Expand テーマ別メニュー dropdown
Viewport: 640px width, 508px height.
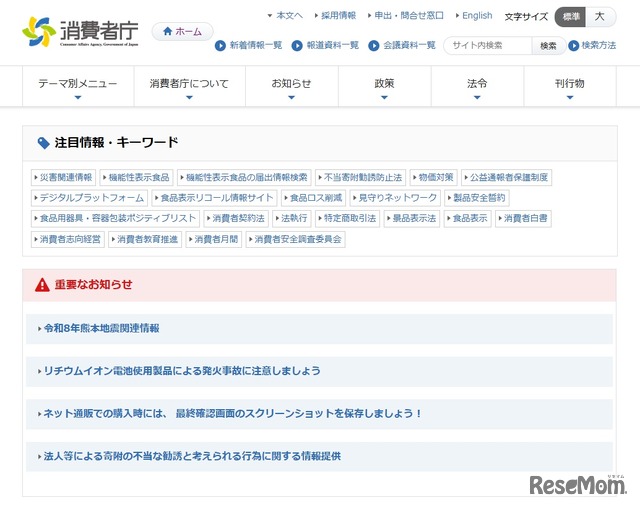click(x=78, y=87)
